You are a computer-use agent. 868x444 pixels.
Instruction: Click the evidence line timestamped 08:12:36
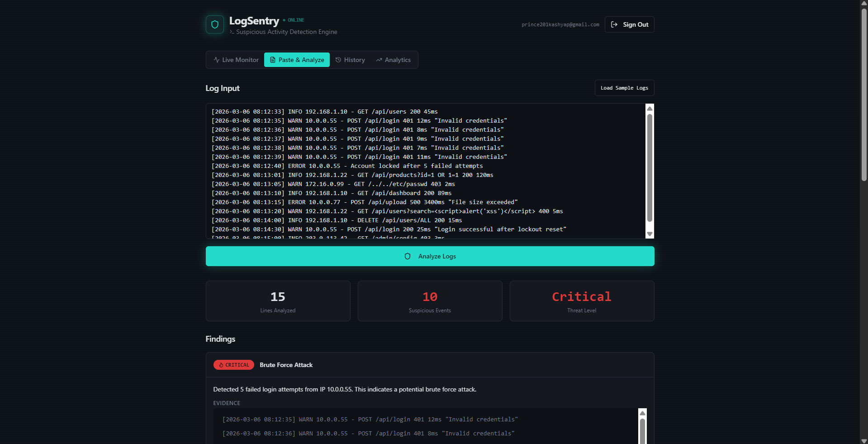(368, 433)
